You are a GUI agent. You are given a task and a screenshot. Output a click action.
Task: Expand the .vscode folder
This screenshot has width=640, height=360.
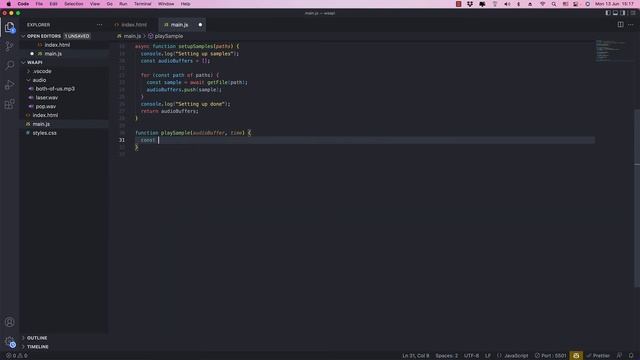(42, 71)
